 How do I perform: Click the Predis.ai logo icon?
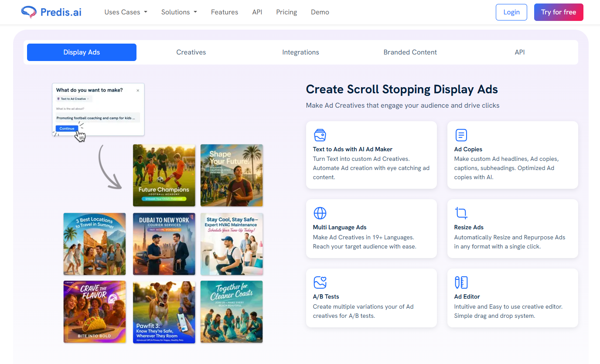28,12
